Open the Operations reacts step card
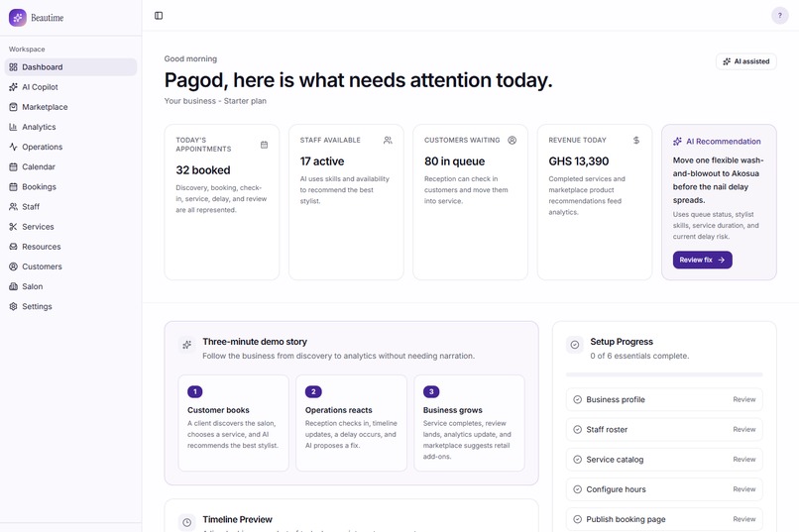The width and height of the screenshot is (799, 532). (351, 423)
